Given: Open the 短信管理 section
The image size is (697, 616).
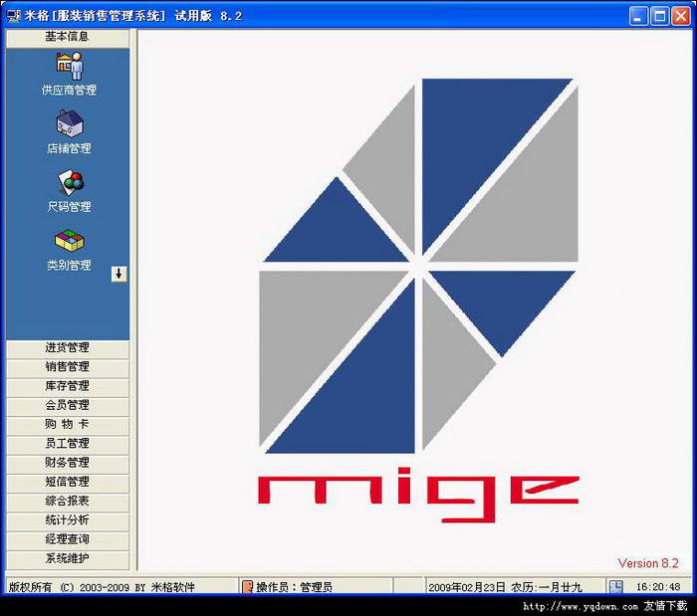Looking at the screenshot, I should (68, 484).
